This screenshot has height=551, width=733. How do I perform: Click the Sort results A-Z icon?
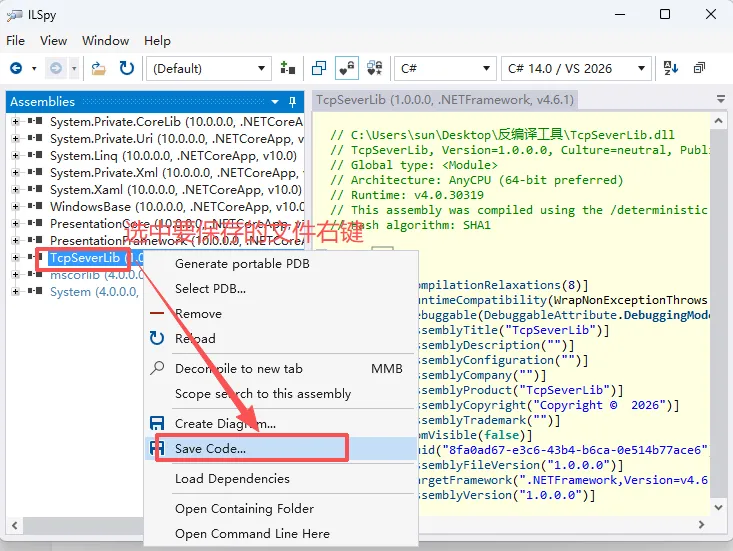tap(671, 68)
